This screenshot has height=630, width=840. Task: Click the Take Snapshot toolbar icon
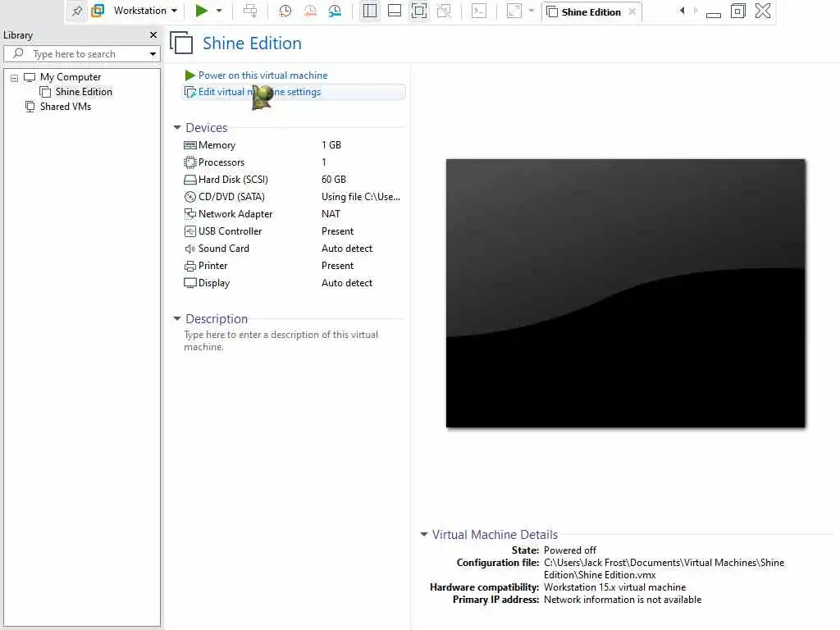click(x=285, y=11)
